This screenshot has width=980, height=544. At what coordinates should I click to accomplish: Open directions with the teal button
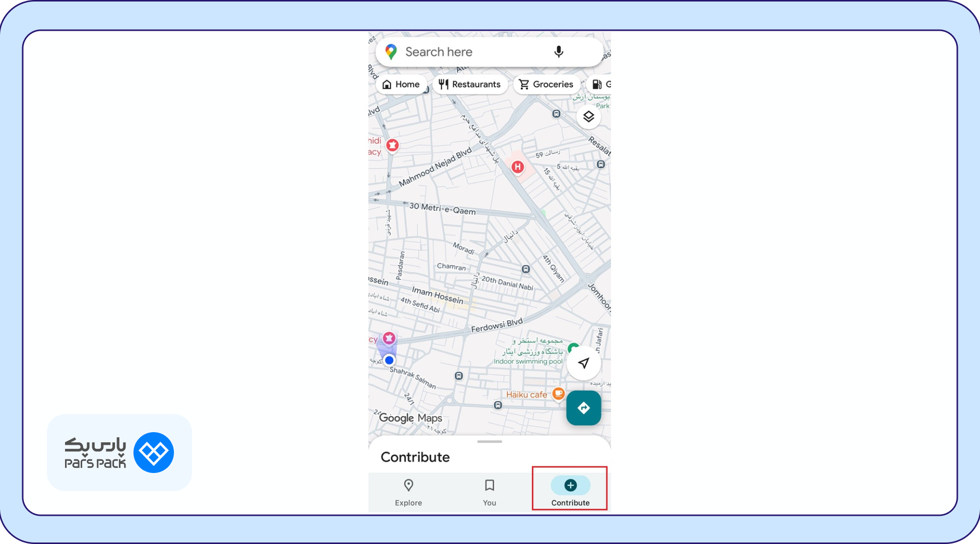[584, 408]
